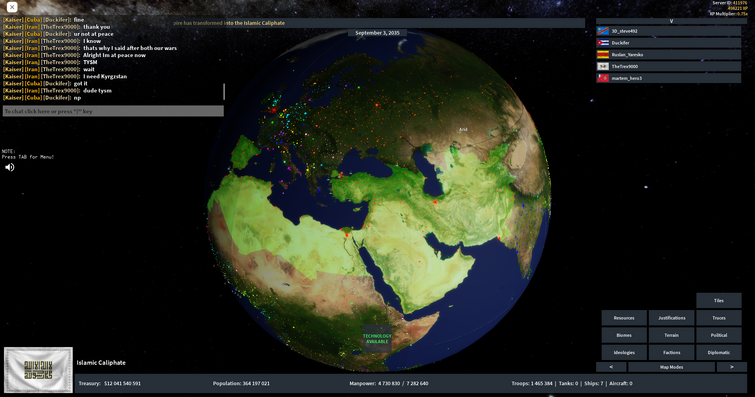The image size is (755, 397).
Task: Switch to the Terrain map mode
Action: [671, 335]
